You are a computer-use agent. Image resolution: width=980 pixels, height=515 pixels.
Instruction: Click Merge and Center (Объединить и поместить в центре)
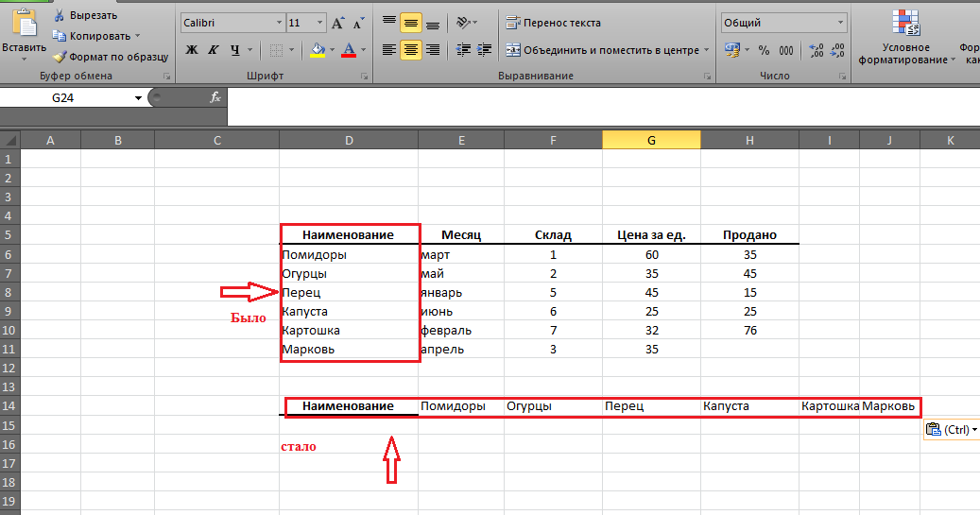tap(603, 50)
